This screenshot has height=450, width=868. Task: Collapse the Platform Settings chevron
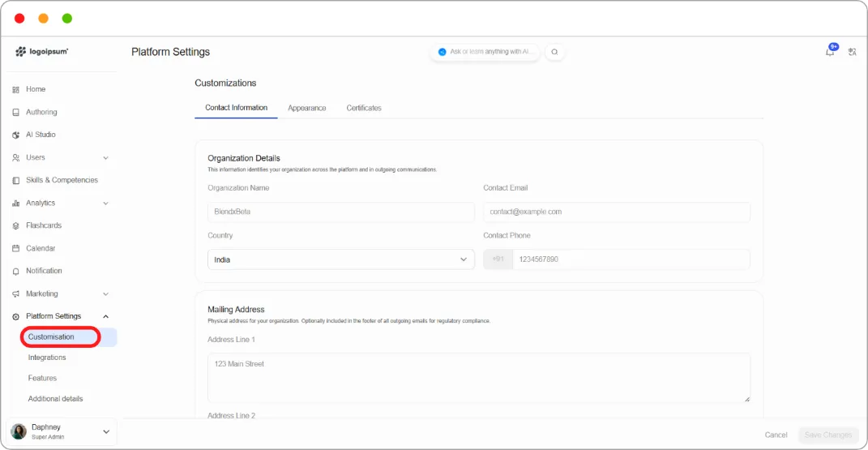[105, 316]
